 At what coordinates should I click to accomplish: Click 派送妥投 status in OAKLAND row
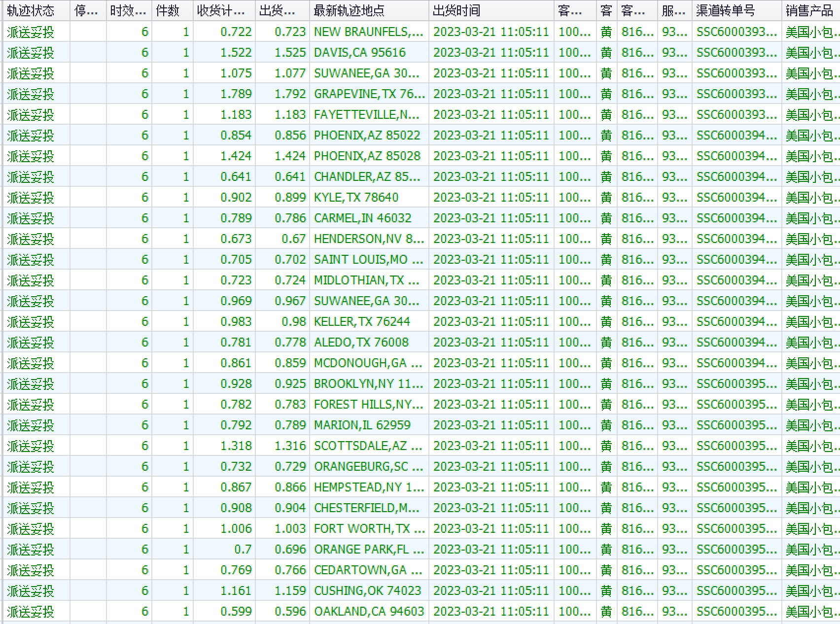(x=31, y=612)
